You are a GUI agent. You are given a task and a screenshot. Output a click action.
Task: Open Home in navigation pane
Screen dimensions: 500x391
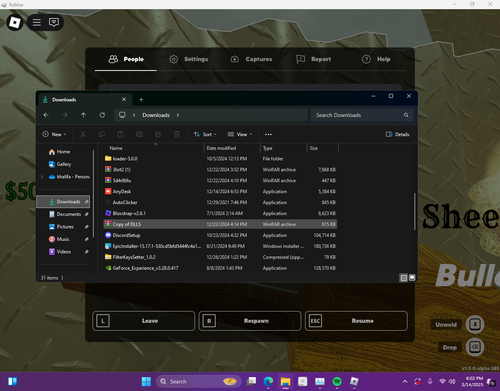tap(60, 152)
